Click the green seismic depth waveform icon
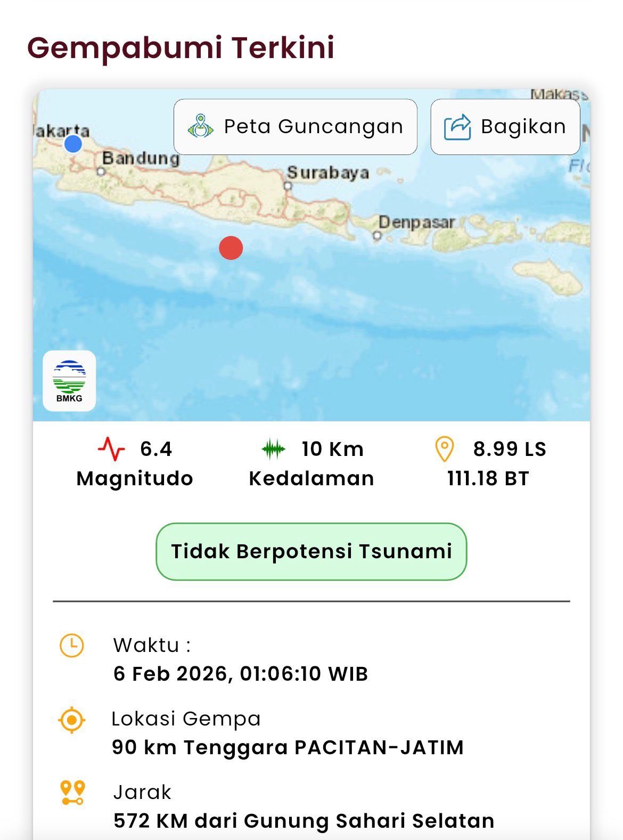Viewport: 623px width, 840px height. click(x=274, y=449)
